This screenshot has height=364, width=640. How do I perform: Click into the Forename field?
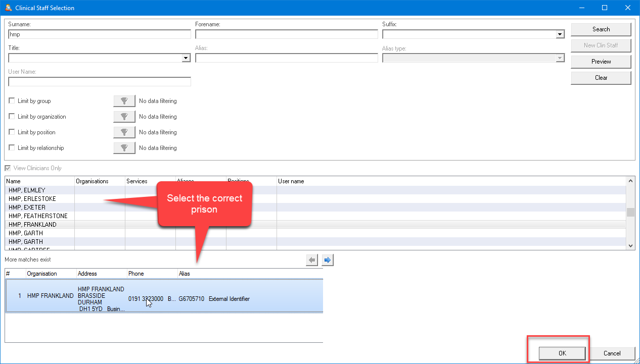click(x=287, y=34)
